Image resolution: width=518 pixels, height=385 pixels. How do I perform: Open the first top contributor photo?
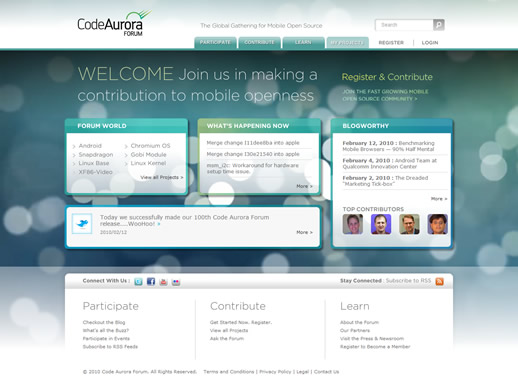pyautogui.click(x=353, y=224)
